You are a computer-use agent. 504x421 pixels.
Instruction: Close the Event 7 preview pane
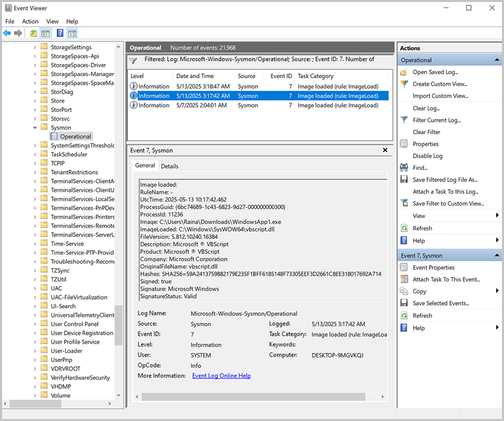(385, 150)
